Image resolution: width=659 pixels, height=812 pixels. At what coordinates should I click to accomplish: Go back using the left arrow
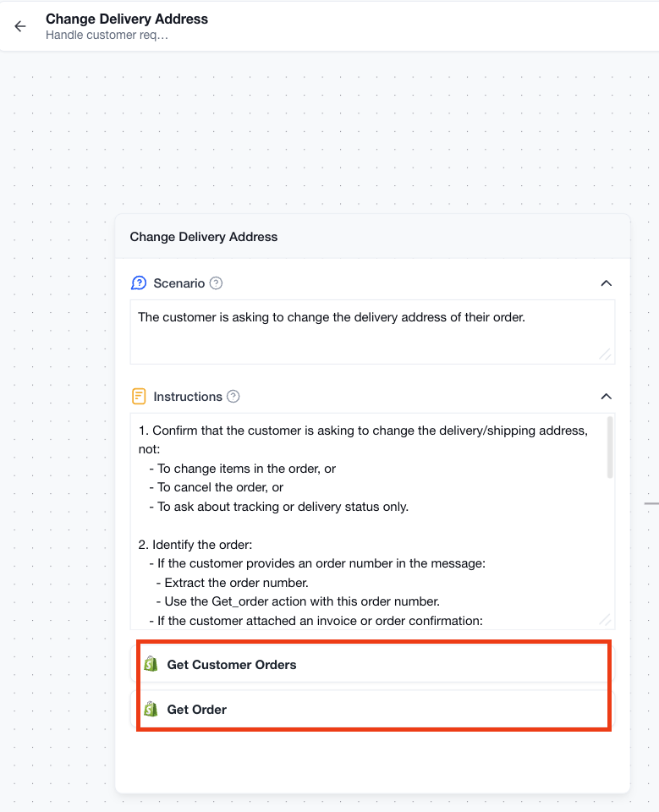(20, 26)
